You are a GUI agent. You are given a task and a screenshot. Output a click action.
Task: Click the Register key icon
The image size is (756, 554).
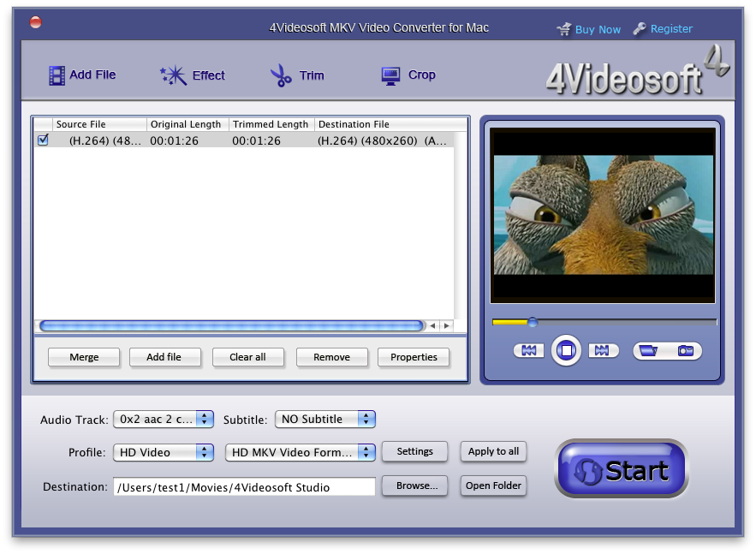tap(640, 29)
